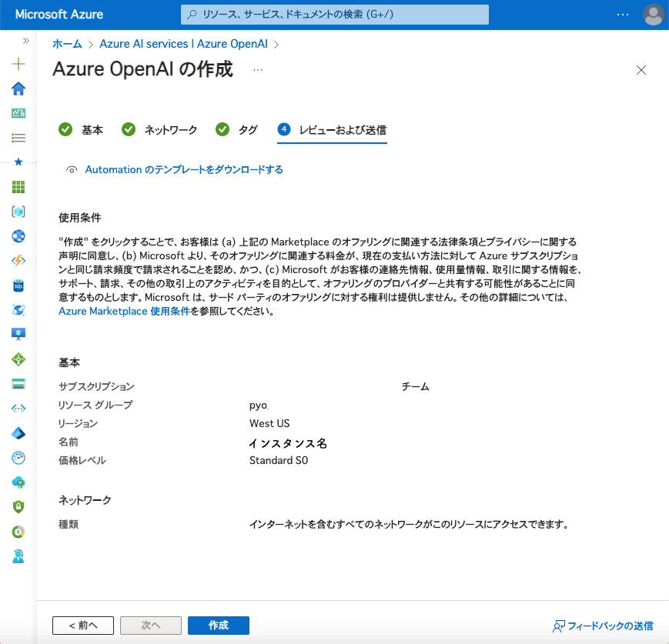
Task: Click the pyo resource group value
Action: pyautogui.click(x=259, y=405)
